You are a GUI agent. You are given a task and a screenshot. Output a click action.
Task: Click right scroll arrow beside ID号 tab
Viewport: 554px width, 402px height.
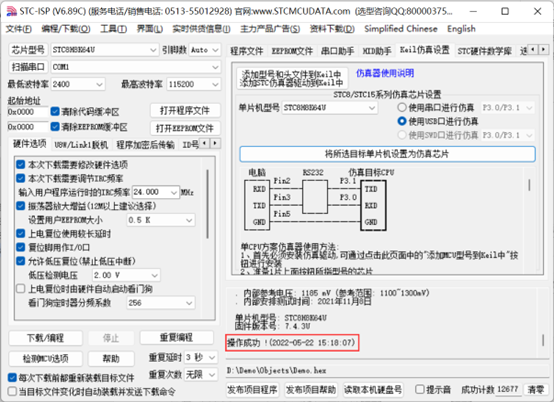(x=215, y=143)
